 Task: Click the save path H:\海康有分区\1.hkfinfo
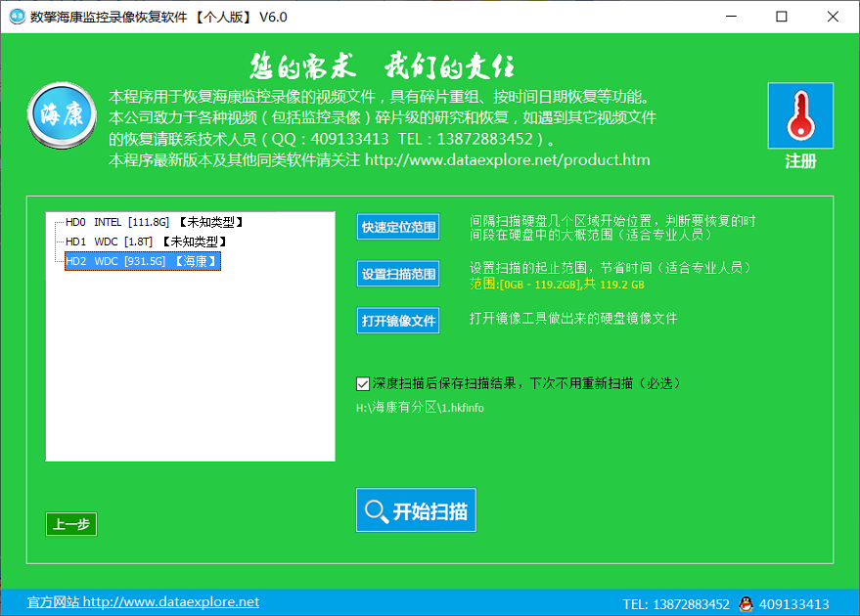pos(420,408)
